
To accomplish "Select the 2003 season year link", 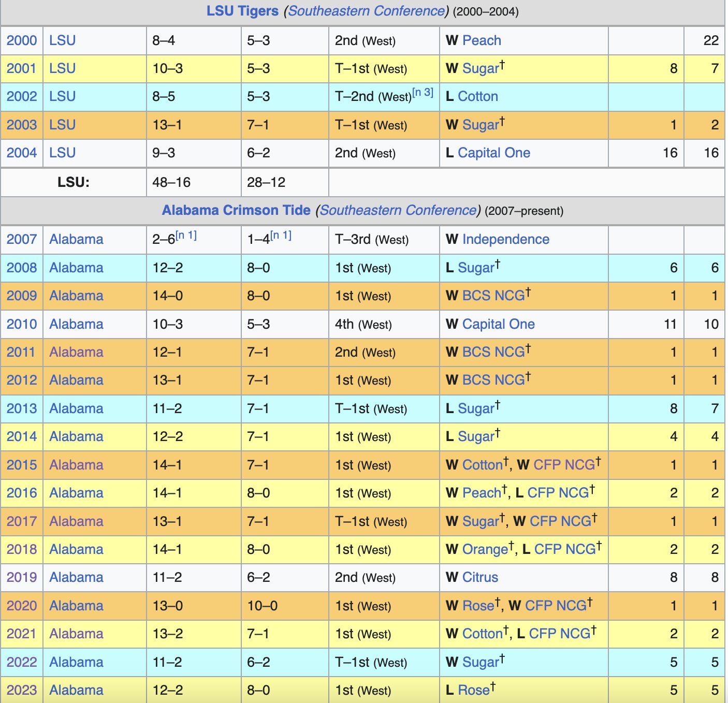I will (22, 125).
